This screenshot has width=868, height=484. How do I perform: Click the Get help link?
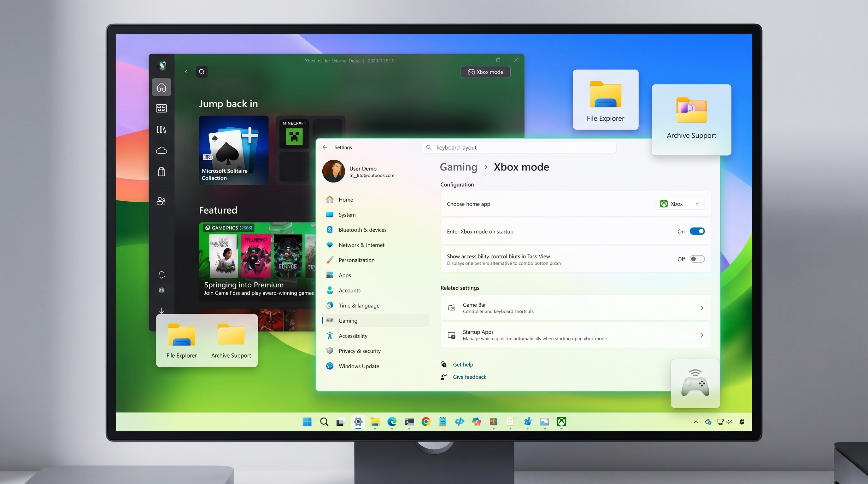pos(463,365)
